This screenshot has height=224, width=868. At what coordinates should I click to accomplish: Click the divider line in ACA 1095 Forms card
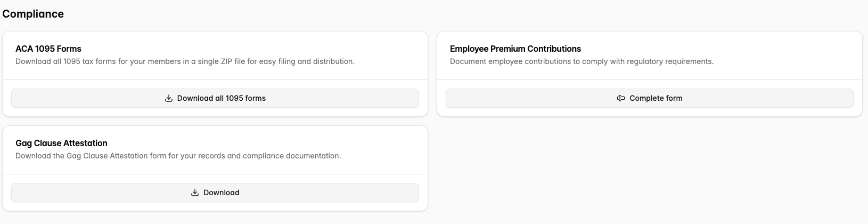[x=215, y=80]
